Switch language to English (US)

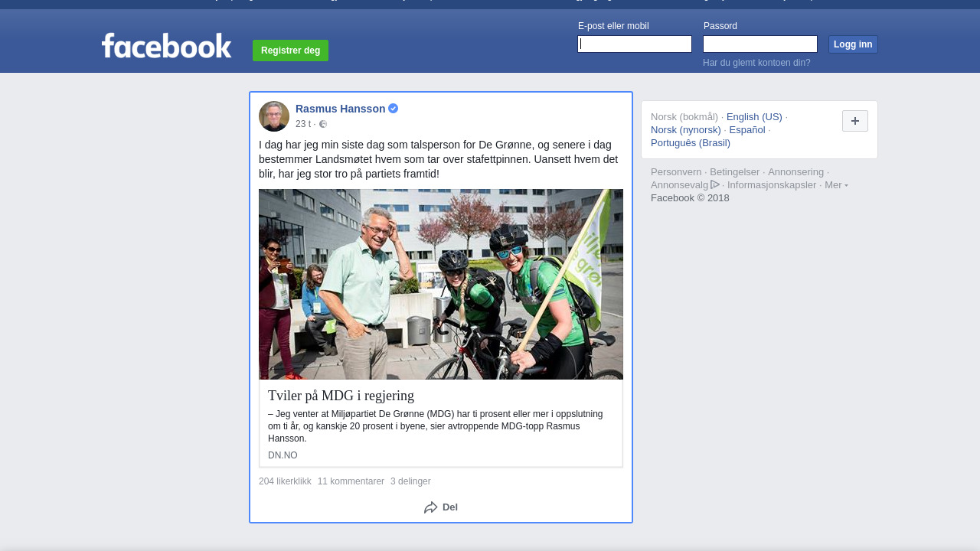pos(754,117)
